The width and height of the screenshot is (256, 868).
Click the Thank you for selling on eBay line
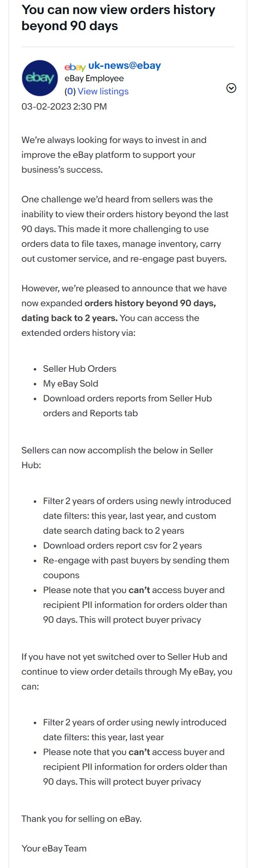tap(81, 819)
